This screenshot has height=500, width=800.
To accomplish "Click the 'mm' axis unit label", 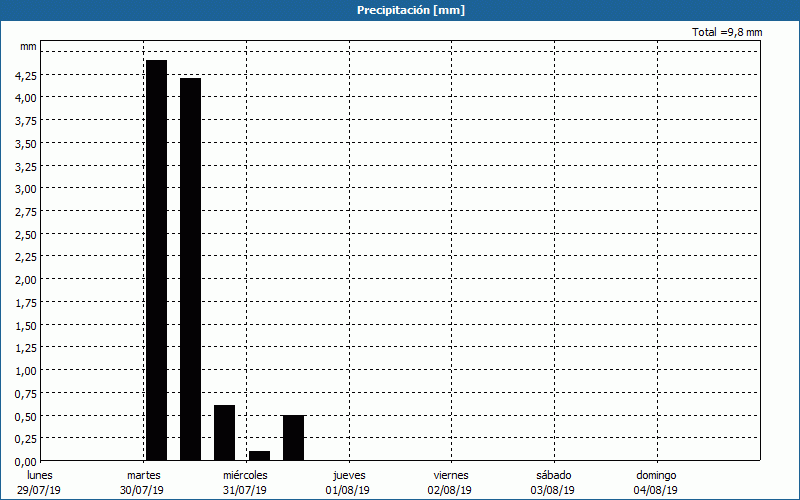I will pos(29,46).
